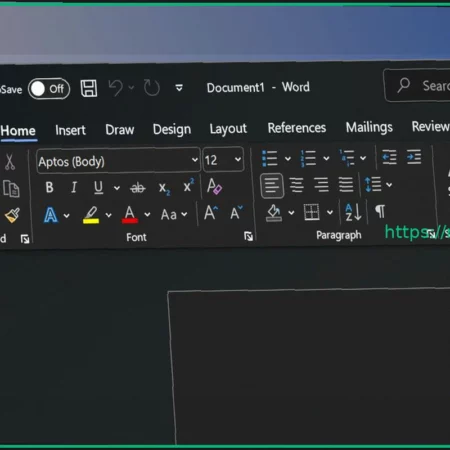Apply the red font color
Image resolution: width=450 pixels, height=450 pixels.
tap(130, 214)
